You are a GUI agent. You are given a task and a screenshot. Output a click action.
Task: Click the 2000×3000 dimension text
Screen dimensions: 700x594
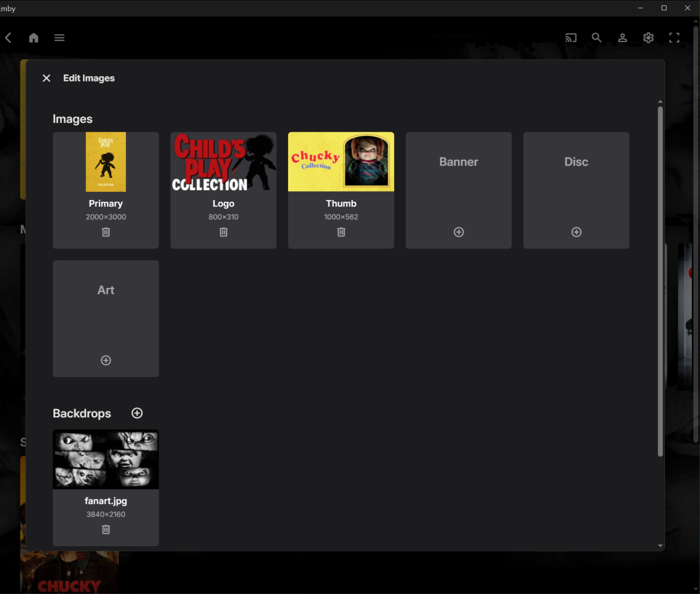pos(106,217)
